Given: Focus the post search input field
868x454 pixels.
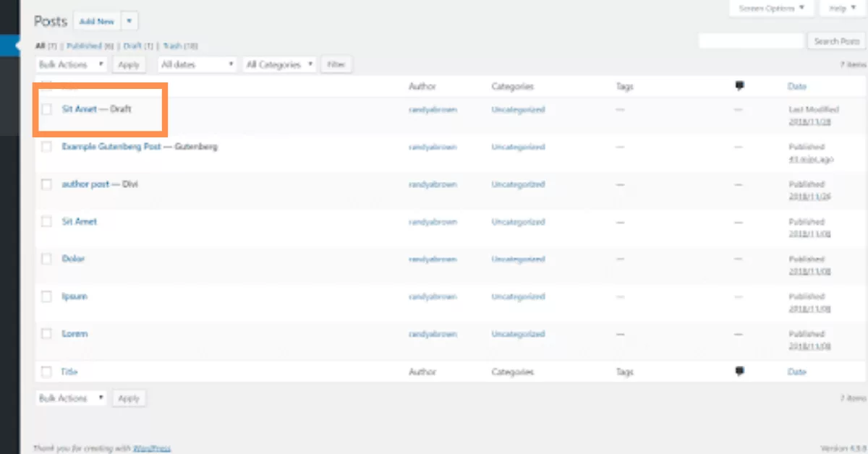Looking at the screenshot, I should [x=751, y=41].
